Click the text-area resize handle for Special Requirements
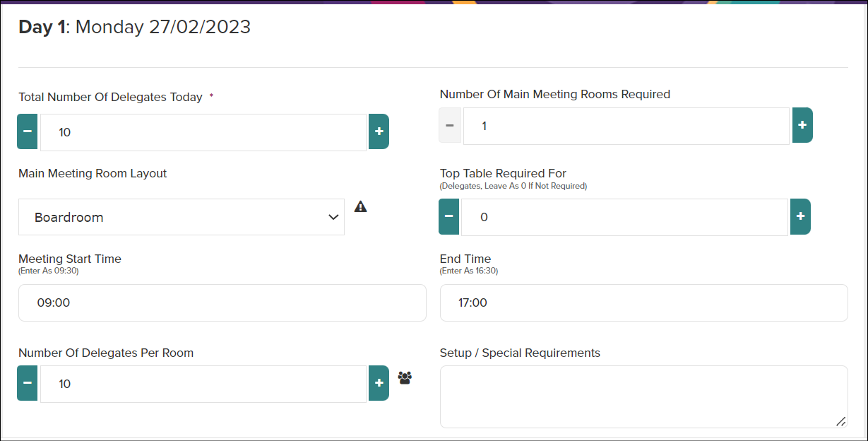This screenshot has height=441, width=868. [x=840, y=421]
